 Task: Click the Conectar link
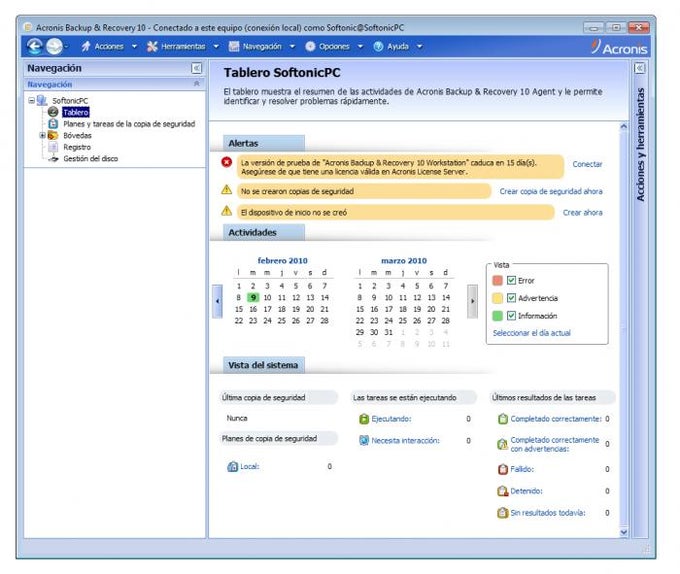587,164
